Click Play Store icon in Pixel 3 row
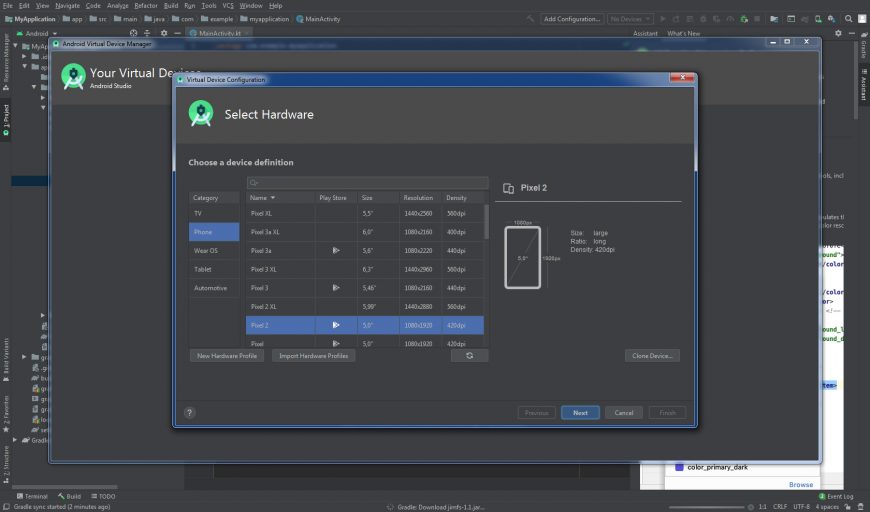The height and width of the screenshot is (512, 870). tap(336, 287)
